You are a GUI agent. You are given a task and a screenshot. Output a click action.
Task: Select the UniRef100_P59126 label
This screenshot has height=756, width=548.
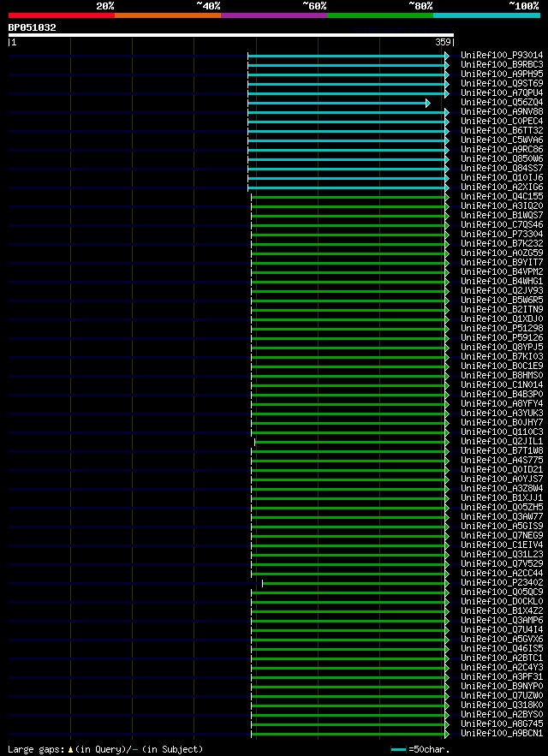[x=502, y=338]
